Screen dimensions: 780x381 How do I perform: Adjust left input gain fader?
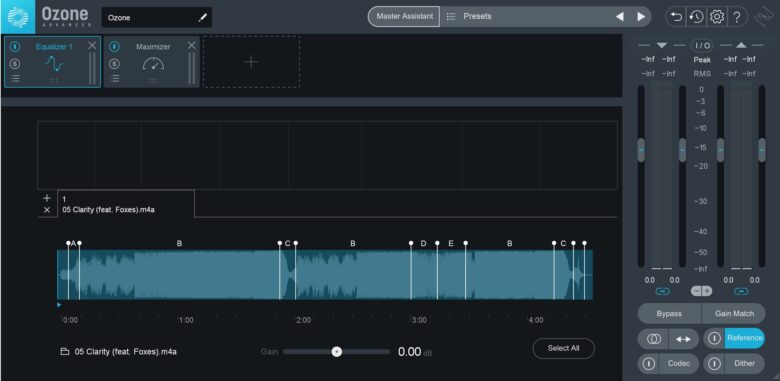pos(641,150)
